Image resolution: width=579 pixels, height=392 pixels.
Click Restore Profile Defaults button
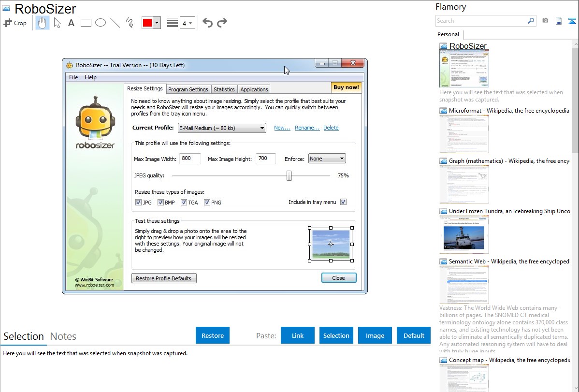click(164, 278)
